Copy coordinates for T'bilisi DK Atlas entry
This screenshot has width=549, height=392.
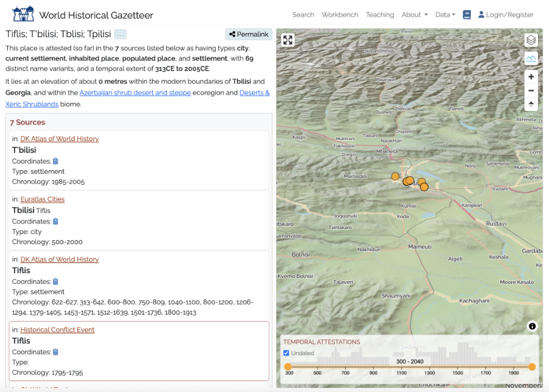click(56, 161)
